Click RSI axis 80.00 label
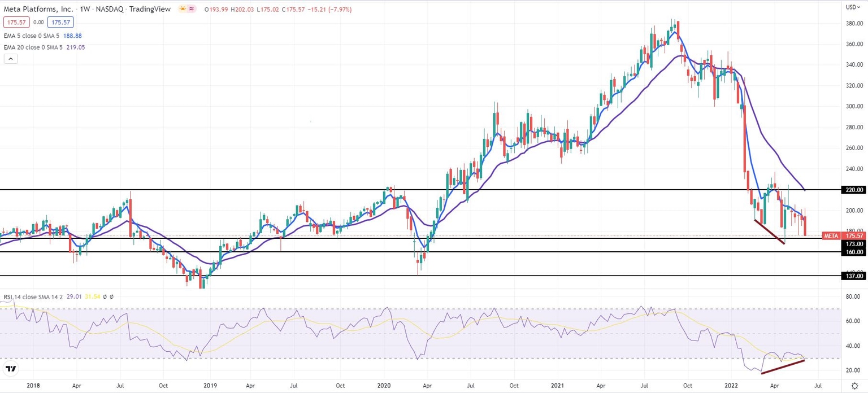 (853, 296)
